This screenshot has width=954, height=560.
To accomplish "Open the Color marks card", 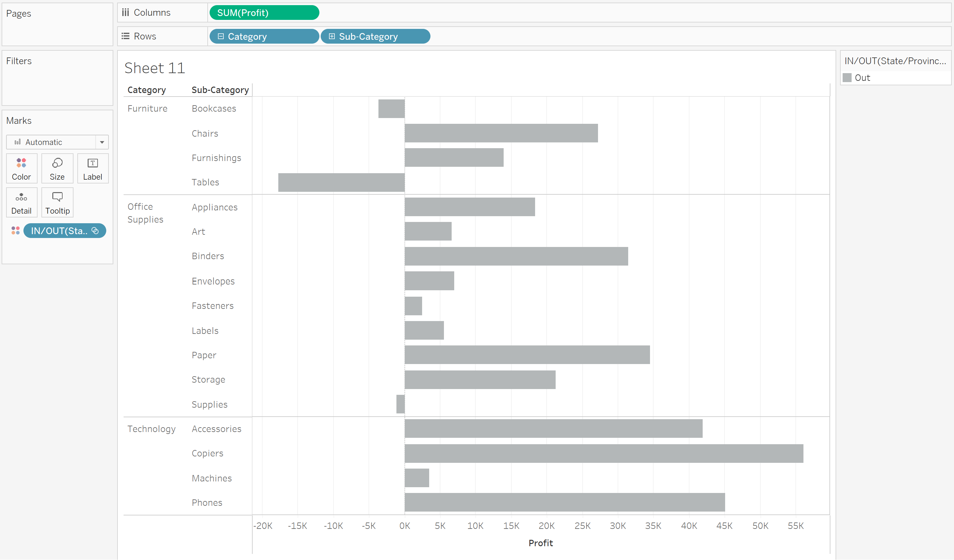I will pos(22,169).
